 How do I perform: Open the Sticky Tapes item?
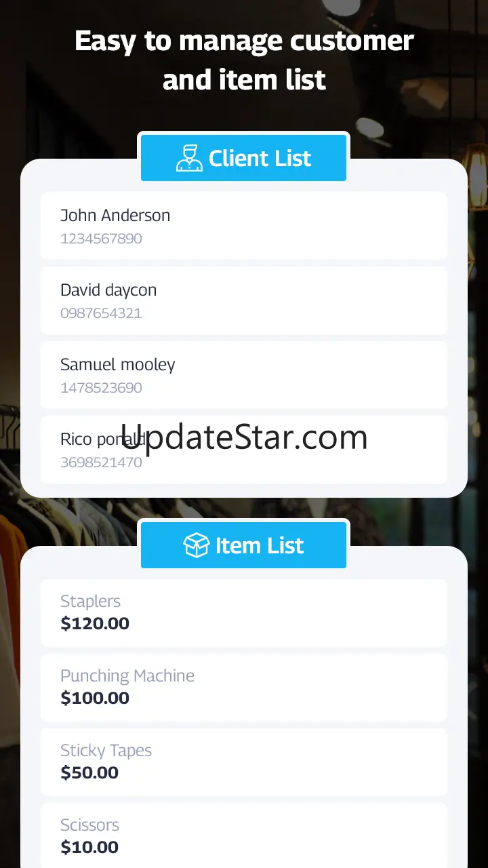tap(244, 762)
